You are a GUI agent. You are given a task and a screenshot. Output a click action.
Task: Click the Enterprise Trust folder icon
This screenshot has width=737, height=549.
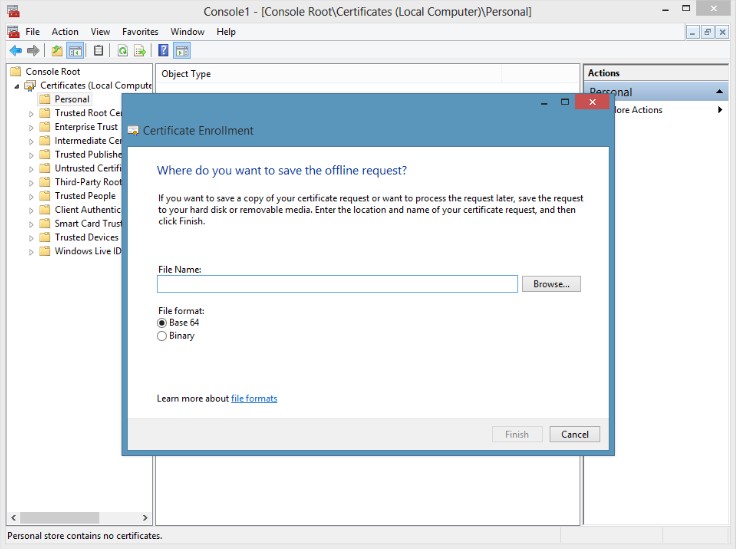(x=45, y=127)
